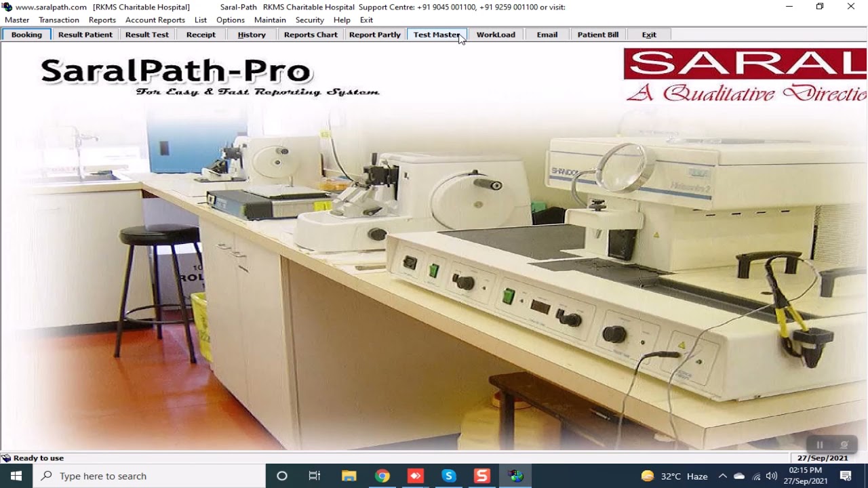868x488 pixels.
Task: Open File Explorer from taskbar
Action: click(x=349, y=476)
